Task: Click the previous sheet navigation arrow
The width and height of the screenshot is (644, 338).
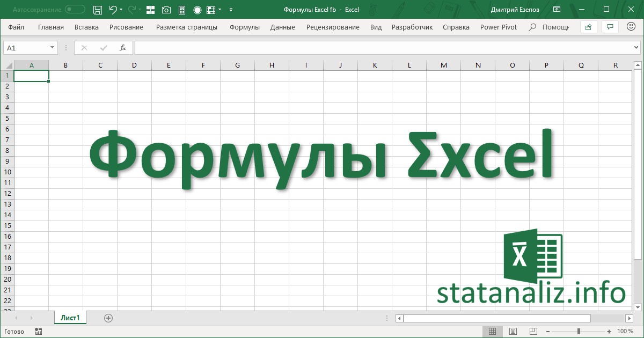Action: (16, 318)
